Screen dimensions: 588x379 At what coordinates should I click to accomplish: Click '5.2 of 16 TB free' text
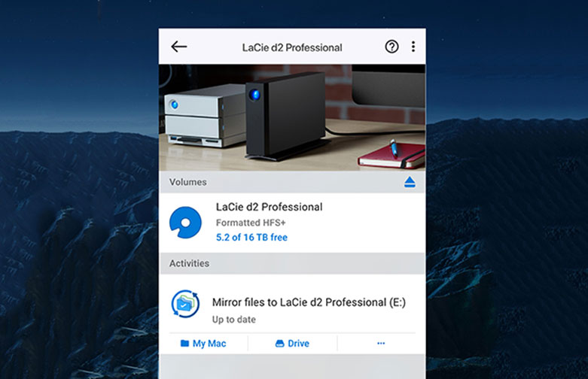pyautogui.click(x=251, y=238)
